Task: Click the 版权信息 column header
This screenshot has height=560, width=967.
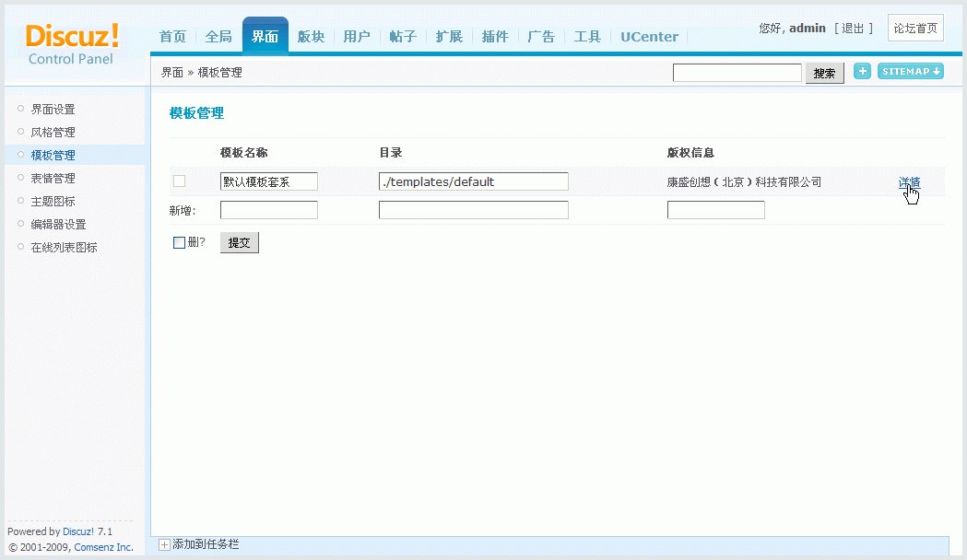Action: pos(690,153)
